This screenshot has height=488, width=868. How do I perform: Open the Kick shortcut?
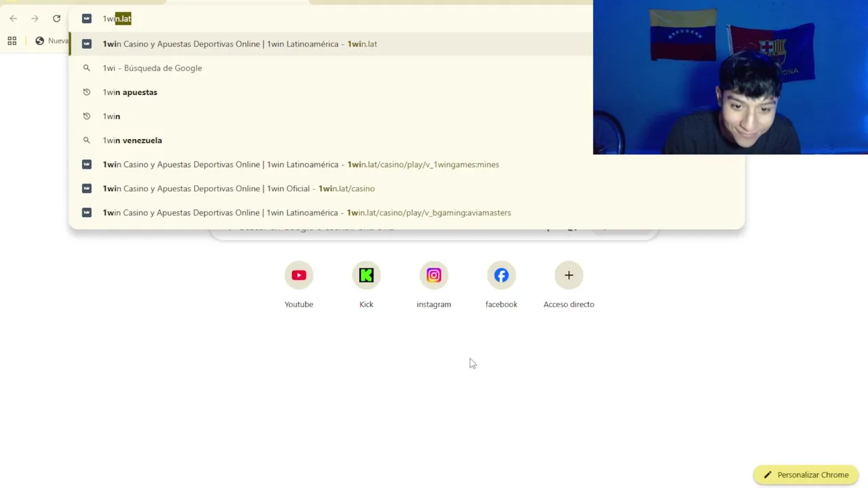(x=366, y=285)
